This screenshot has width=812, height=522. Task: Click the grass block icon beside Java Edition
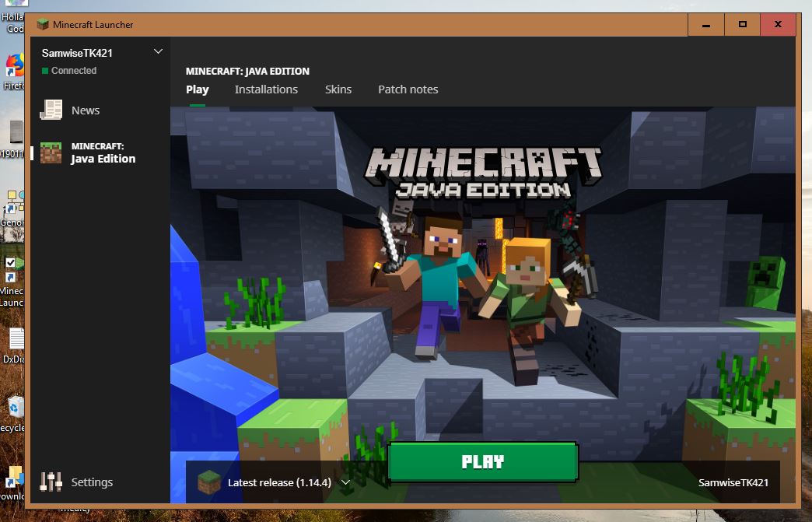[51, 152]
